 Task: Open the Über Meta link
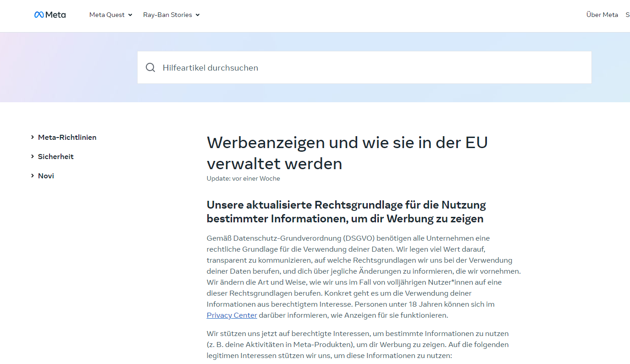[x=602, y=15]
